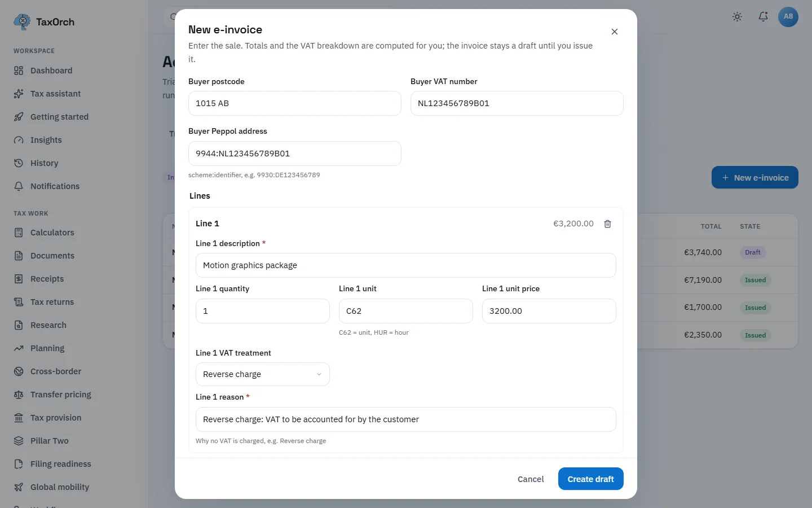Image resolution: width=812 pixels, height=508 pixels.
Task: Open the AB user avatar menu
Action: 788,17
